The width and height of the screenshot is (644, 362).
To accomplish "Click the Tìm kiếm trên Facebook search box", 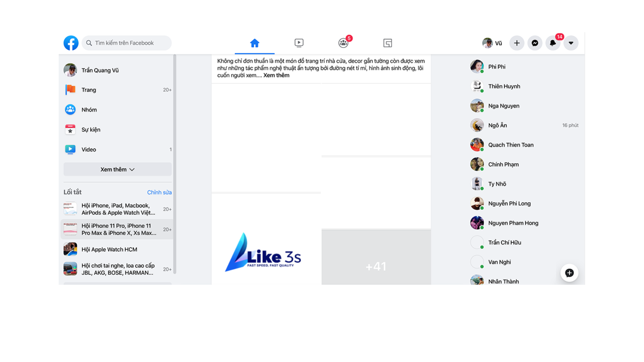I will pos(127,43).
